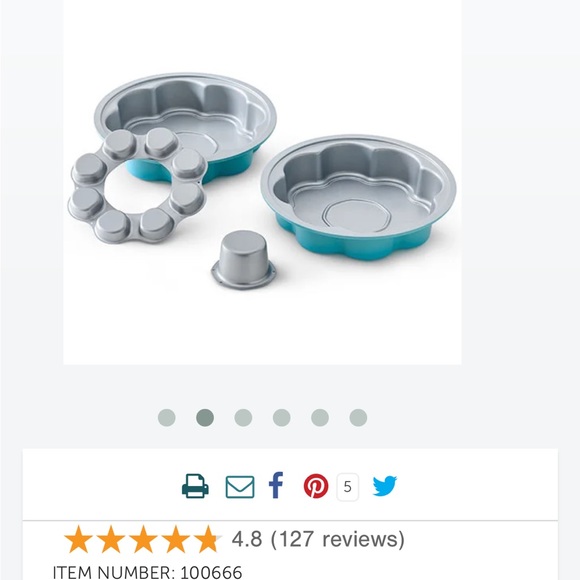Jump to the fifth image dot
580x580 pixels.
click(x=320, y=418)
